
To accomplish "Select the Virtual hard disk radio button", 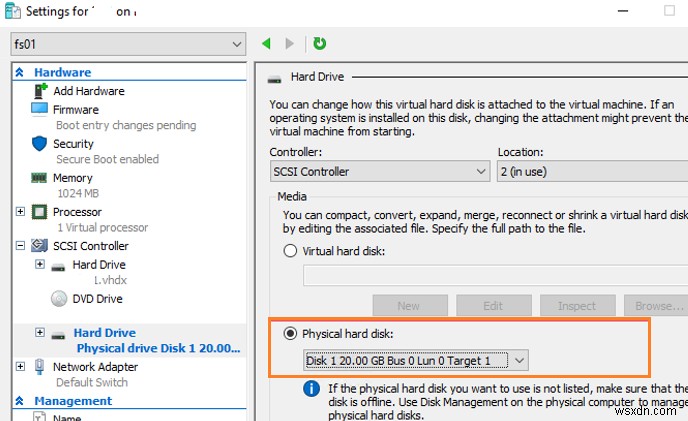I will coord(290,251).
